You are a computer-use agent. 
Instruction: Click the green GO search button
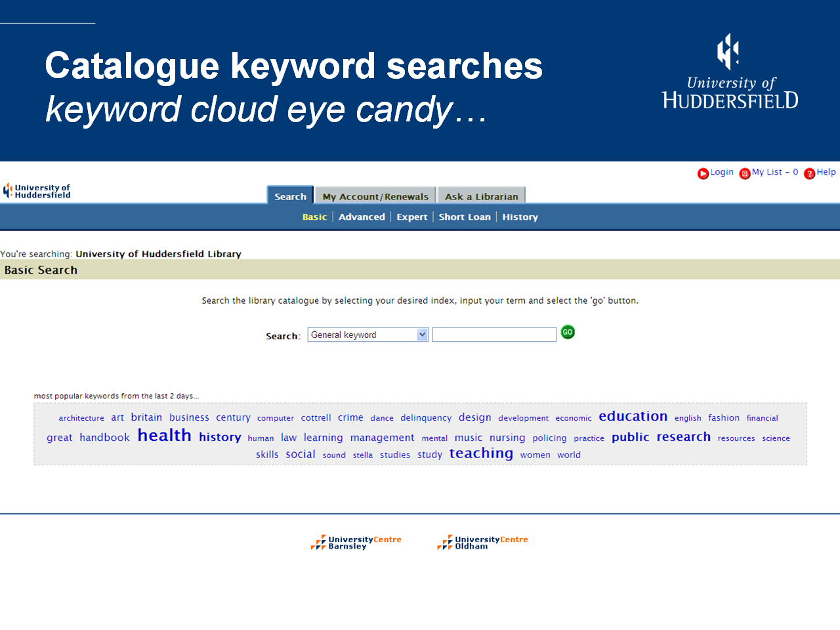pyautogui.click(x=568, y=332)
